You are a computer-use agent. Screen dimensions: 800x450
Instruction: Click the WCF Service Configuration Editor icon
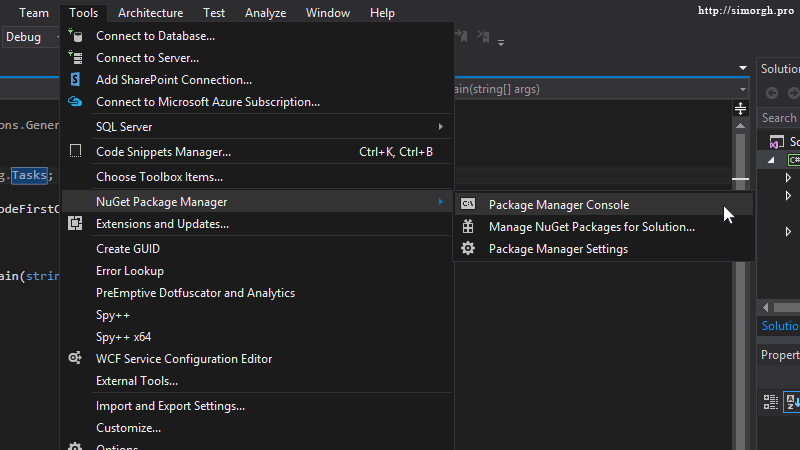point(75,358)
